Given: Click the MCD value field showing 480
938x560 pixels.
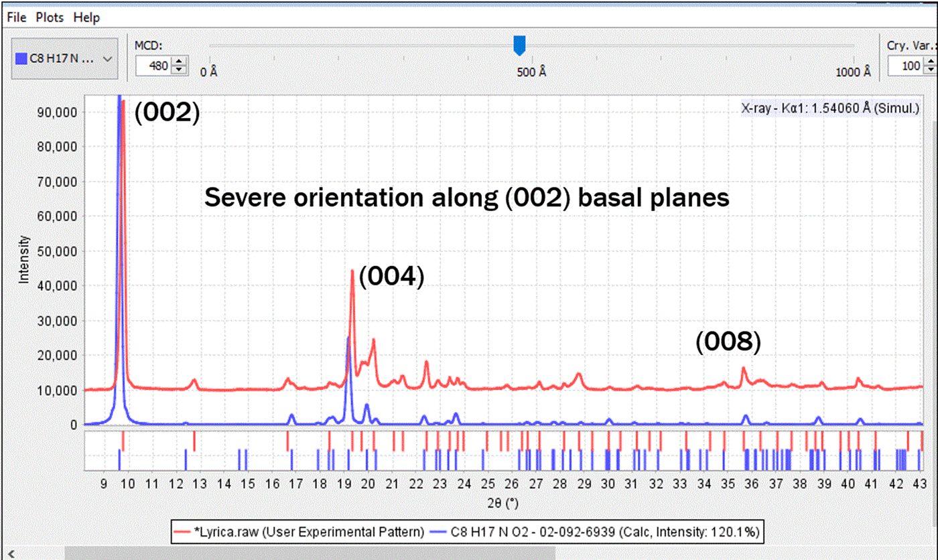Looking at the screenshot, I should click(x=153, y=66).
